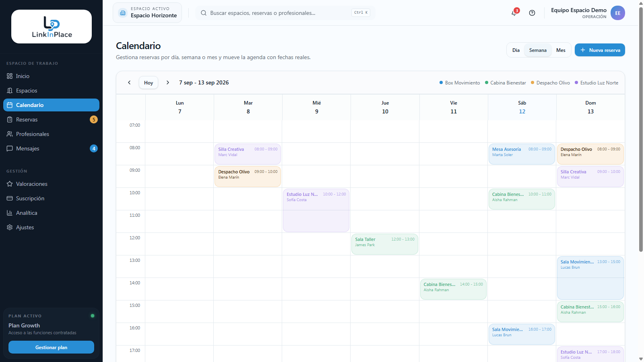Click the Gestionar plan button
This screenshot has height=362, width=644.
[x=51, y=347]
